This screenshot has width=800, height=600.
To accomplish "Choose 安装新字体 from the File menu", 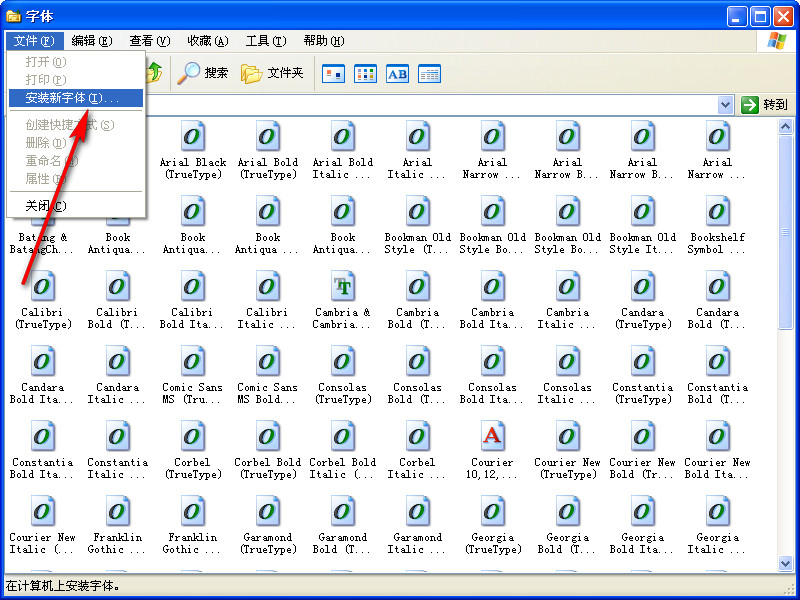I will pyautogui.click(x=72, y=98).
